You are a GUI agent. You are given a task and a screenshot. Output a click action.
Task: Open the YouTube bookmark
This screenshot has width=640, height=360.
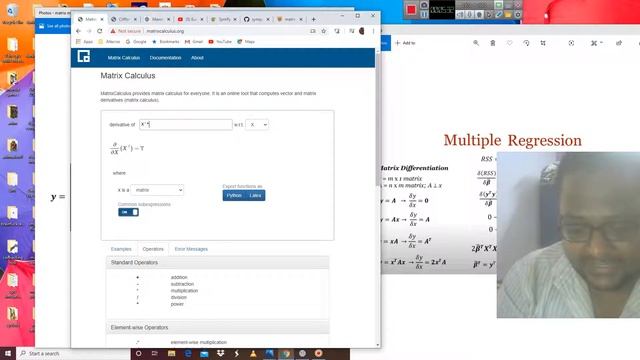point(220,42)
